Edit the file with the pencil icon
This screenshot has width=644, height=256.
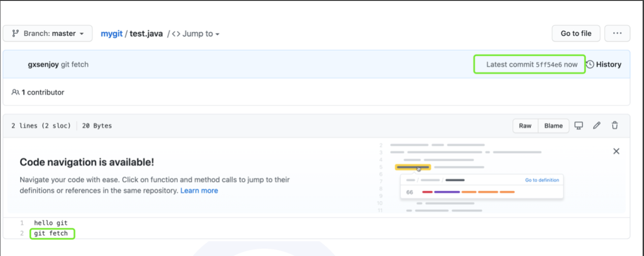coord(596,125)
